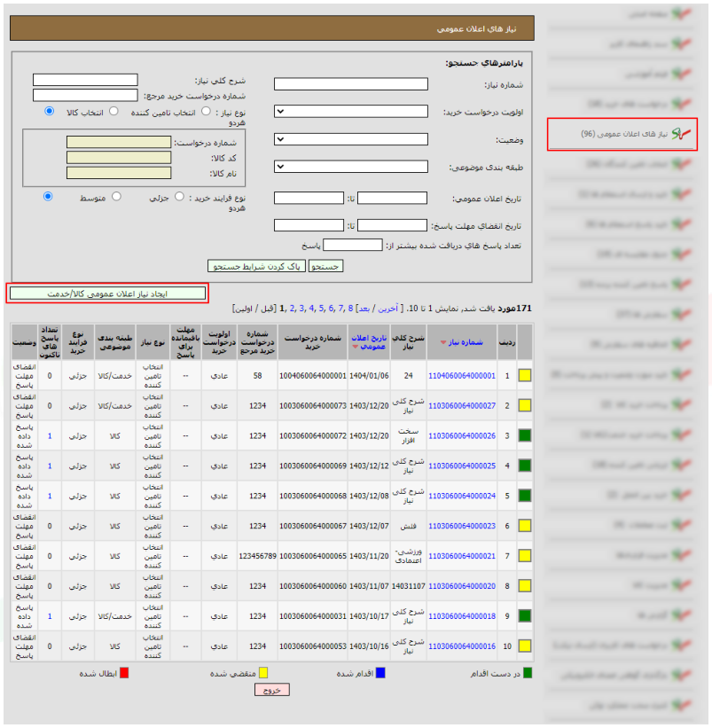Click the خروج exit button

point(272,690)
